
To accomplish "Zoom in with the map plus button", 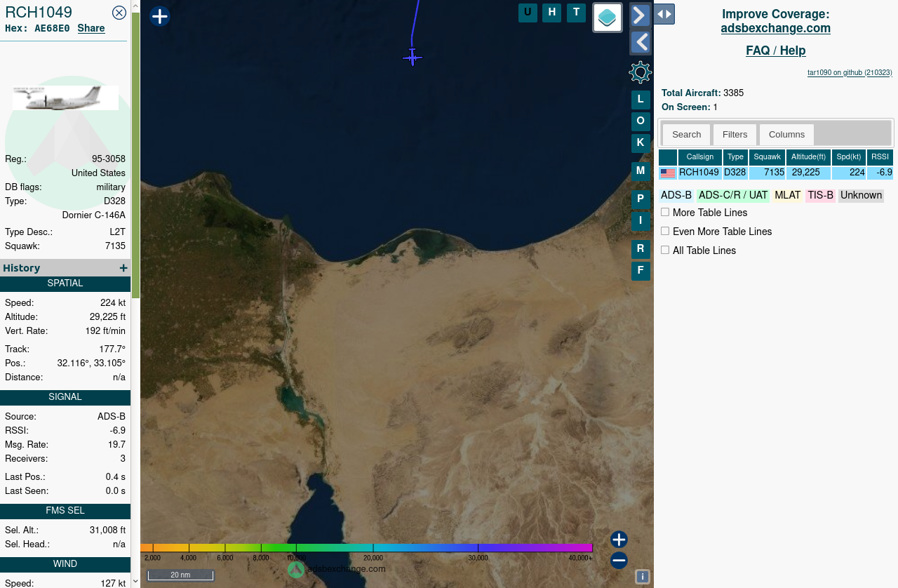I will [619, 540].
